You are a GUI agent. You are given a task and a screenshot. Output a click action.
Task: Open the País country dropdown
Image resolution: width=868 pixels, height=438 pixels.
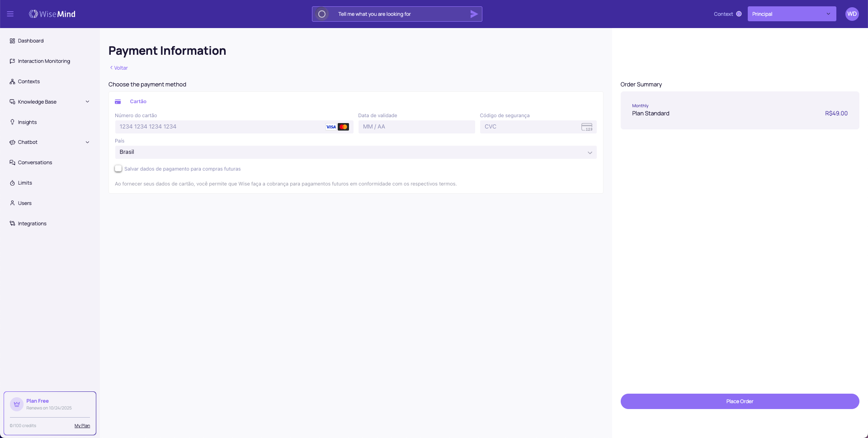pyautogui.click(x=355, y=152)
